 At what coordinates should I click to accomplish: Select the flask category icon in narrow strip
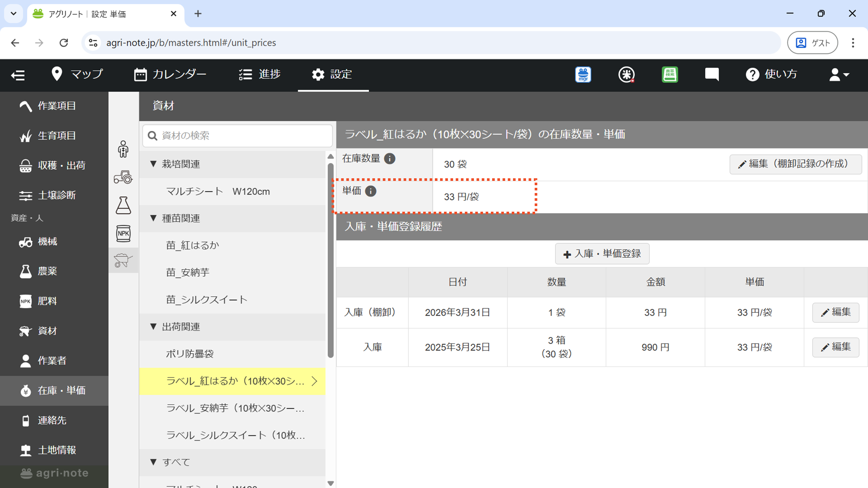123,205
